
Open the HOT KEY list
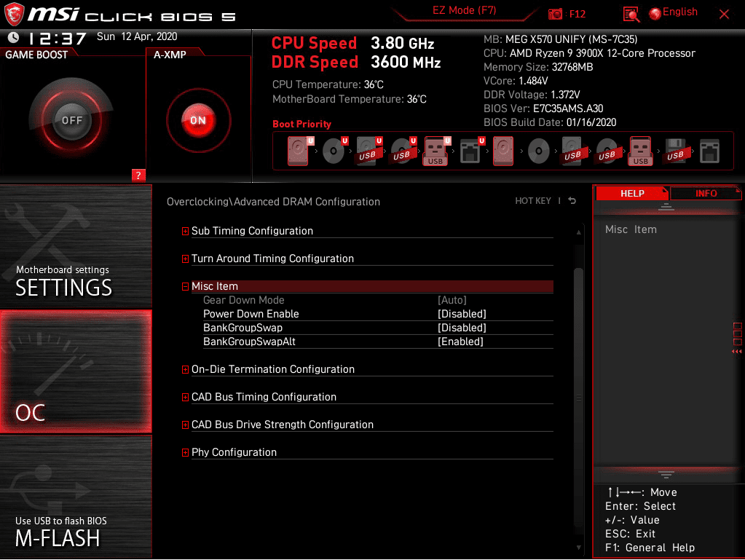pos(533,201)
